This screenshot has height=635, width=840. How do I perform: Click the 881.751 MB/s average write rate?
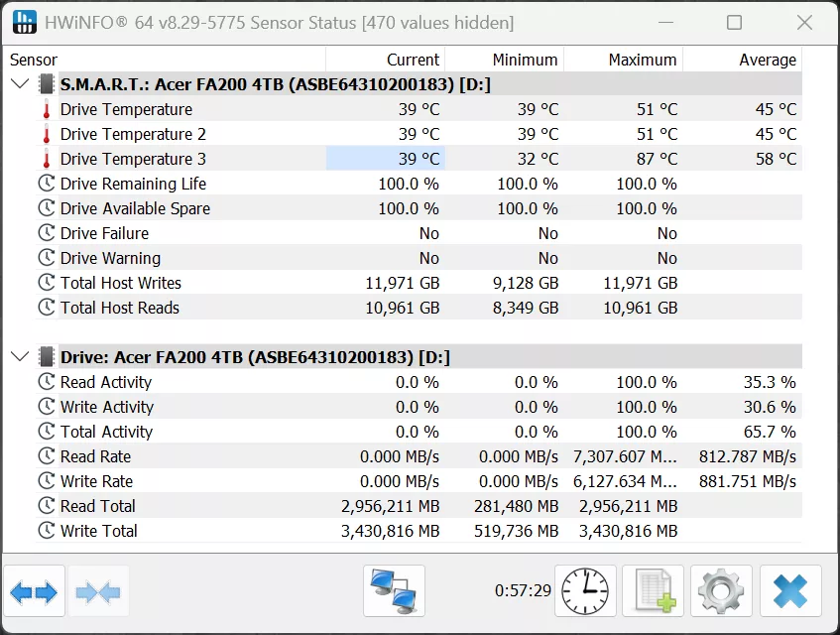click(x=748, y=481)
